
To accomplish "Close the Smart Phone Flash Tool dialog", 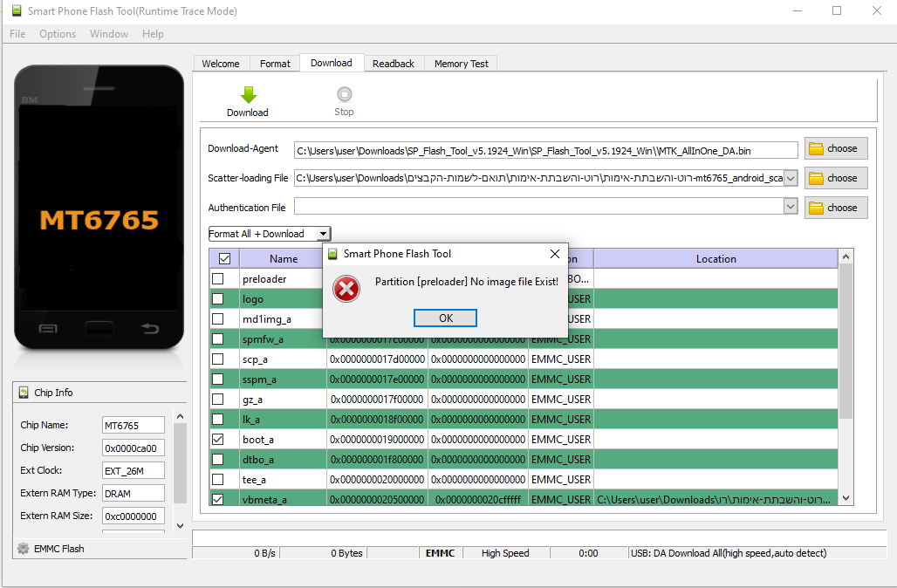I will coord(554,254).
